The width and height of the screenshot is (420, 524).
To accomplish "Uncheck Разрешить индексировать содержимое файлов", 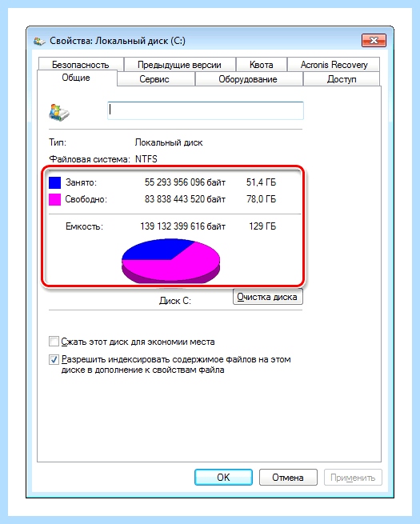I will [x=54, y=359].
